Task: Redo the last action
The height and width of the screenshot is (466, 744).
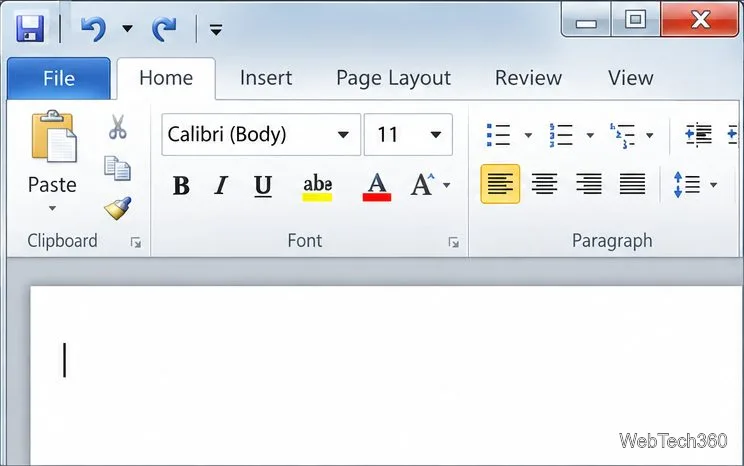Action: [164, 29]
